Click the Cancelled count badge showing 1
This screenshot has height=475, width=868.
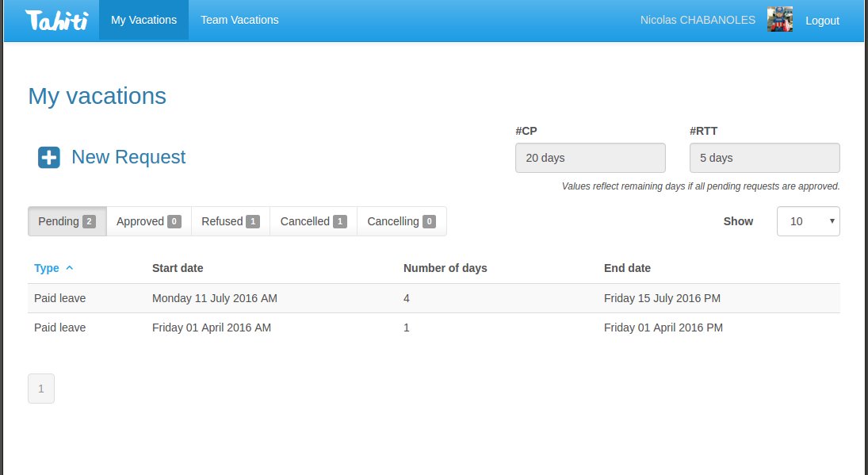point(341,221)
